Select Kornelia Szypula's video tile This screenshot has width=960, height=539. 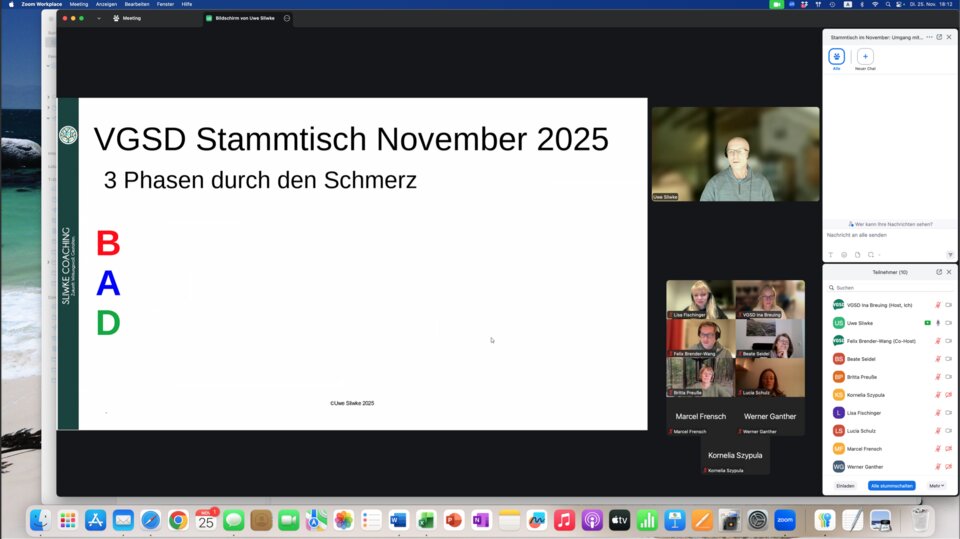click(735, 456)
